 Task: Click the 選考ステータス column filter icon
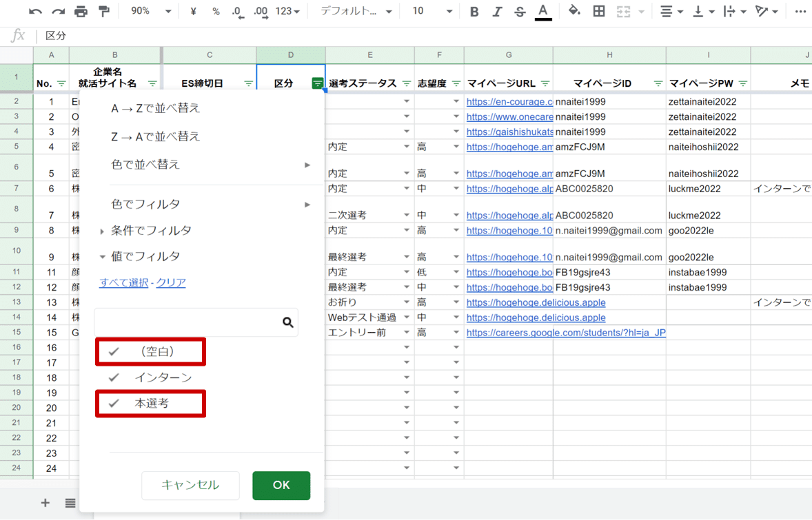[407, 83]
